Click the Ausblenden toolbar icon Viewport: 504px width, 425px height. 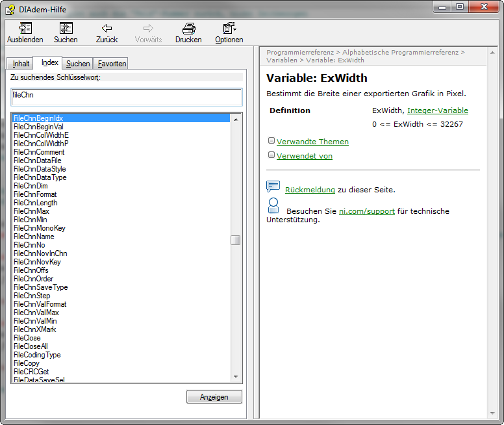click(x=25, y=29)
